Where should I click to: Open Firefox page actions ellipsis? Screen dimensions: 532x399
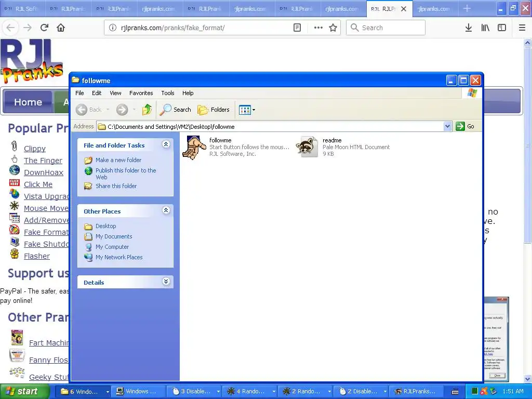[x=318, y=28]
